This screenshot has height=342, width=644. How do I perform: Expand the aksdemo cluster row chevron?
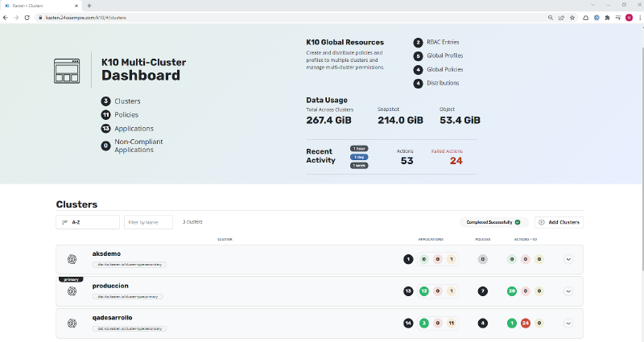click(568, 259)
